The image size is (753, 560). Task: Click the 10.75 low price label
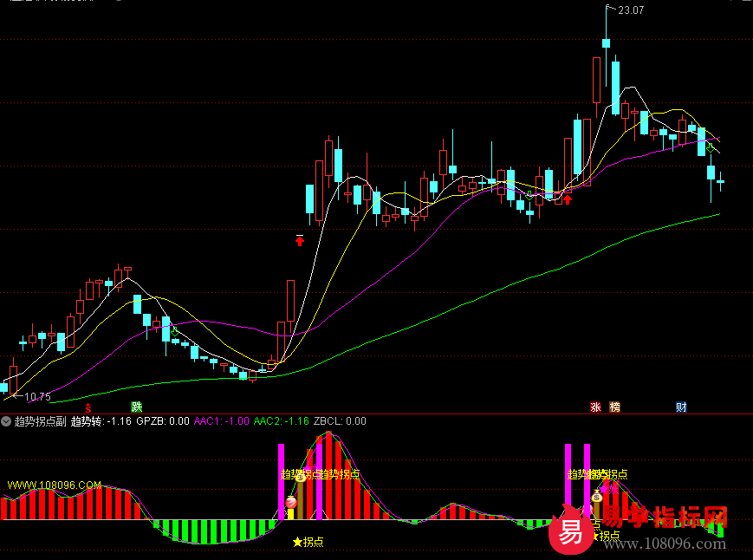[x=36, y=397]
